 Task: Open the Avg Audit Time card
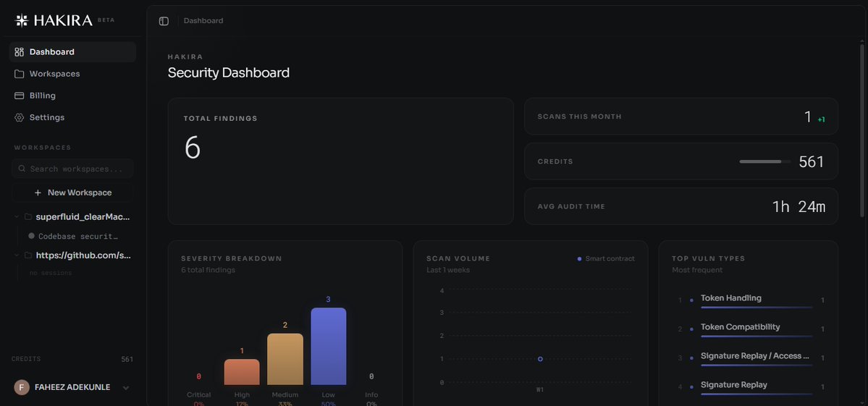681,206
